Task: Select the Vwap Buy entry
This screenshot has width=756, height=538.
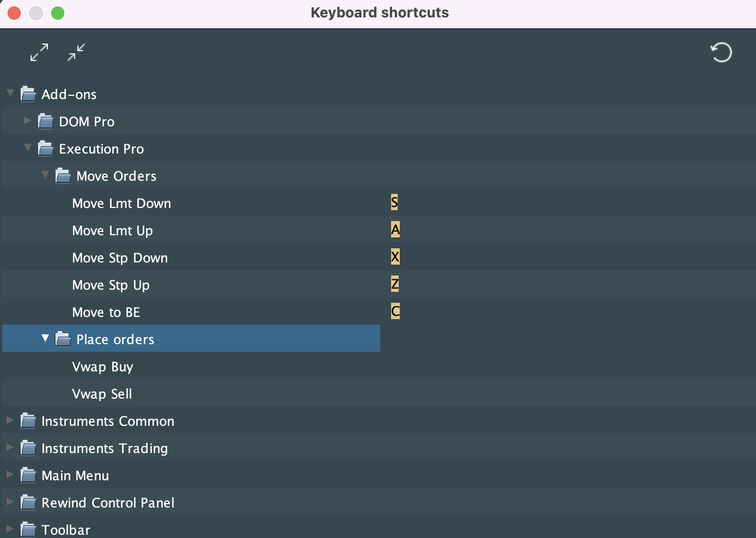Action: [x=102, y=367]
